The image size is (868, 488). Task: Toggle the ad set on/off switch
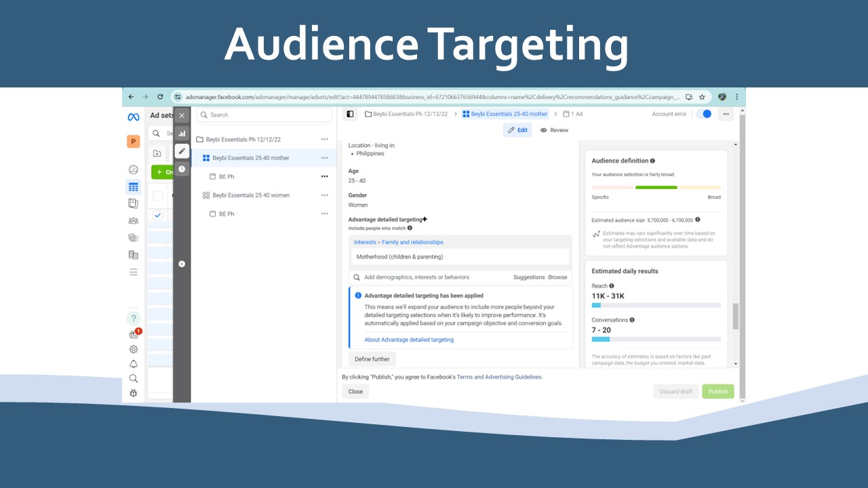[705, 114]
